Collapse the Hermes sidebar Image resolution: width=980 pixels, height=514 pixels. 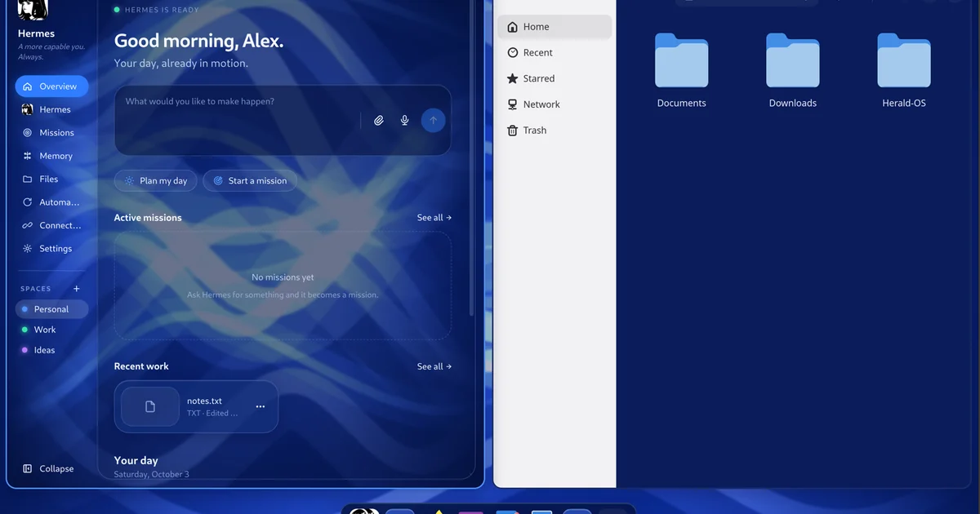(48, 469)
